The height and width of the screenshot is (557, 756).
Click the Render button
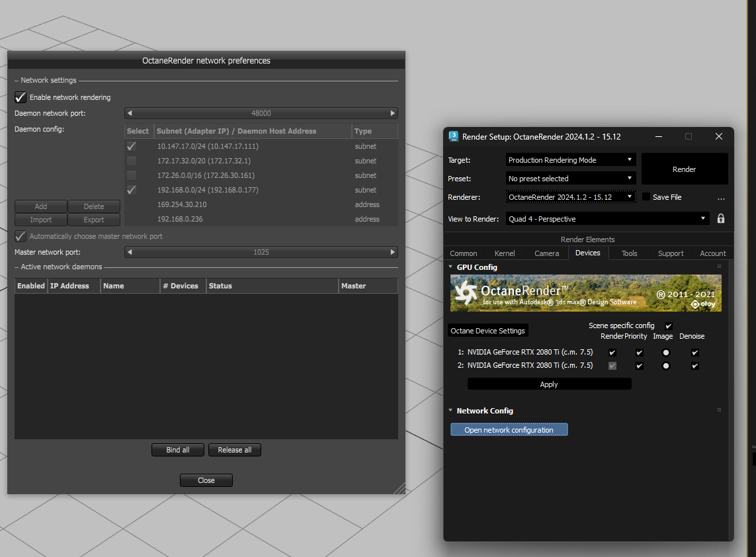[684, 169]
